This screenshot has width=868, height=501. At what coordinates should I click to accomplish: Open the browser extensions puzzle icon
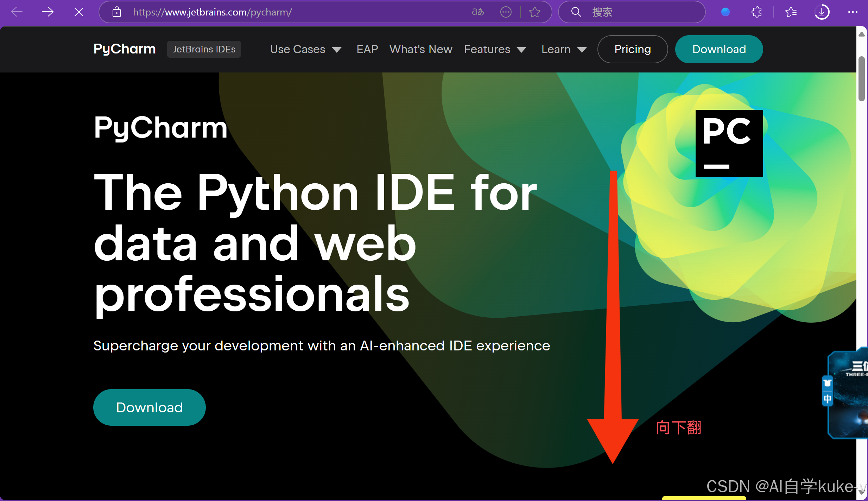click(756, 12)
